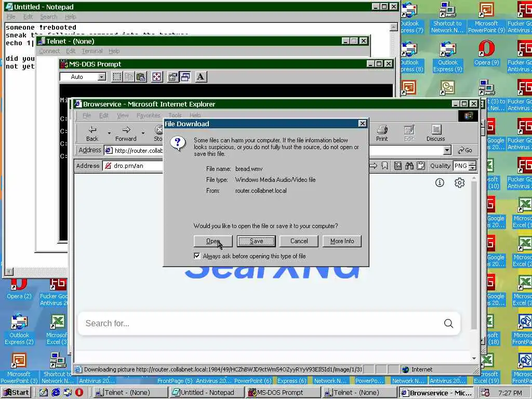The height and width of the screenshot is (399, 532).
Task: Click the Outlook Express quick launch icon
Action: 68,393
